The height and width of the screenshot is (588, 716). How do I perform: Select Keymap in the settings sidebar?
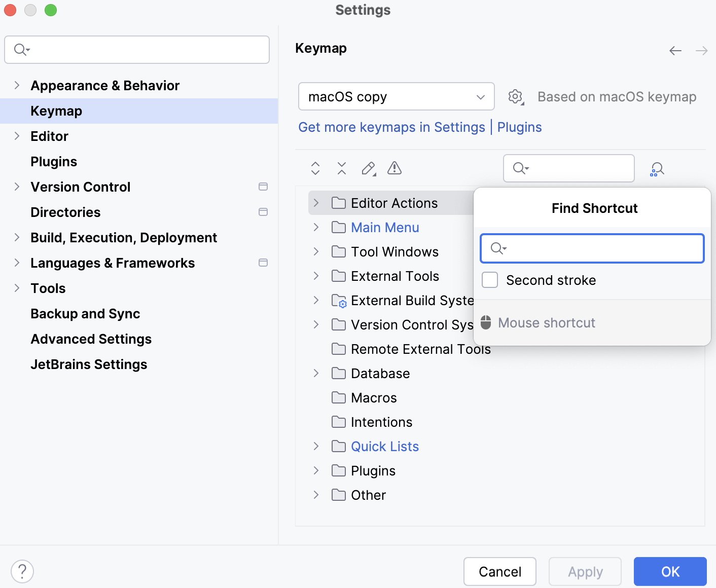click(56, 111)
